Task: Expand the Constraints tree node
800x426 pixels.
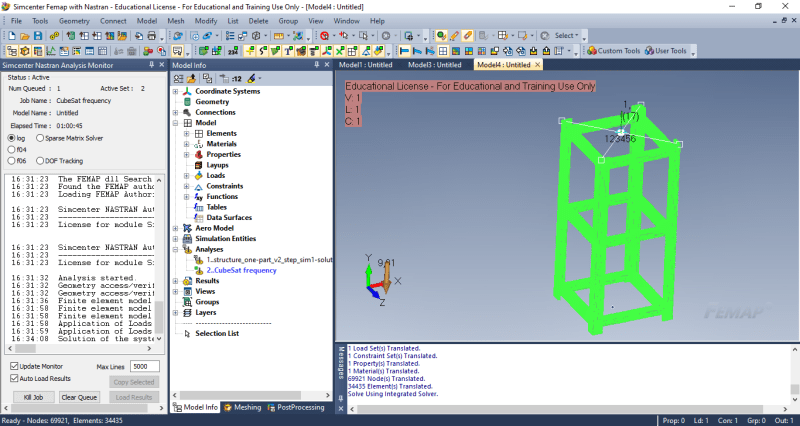Action: [x=187, y=186]
